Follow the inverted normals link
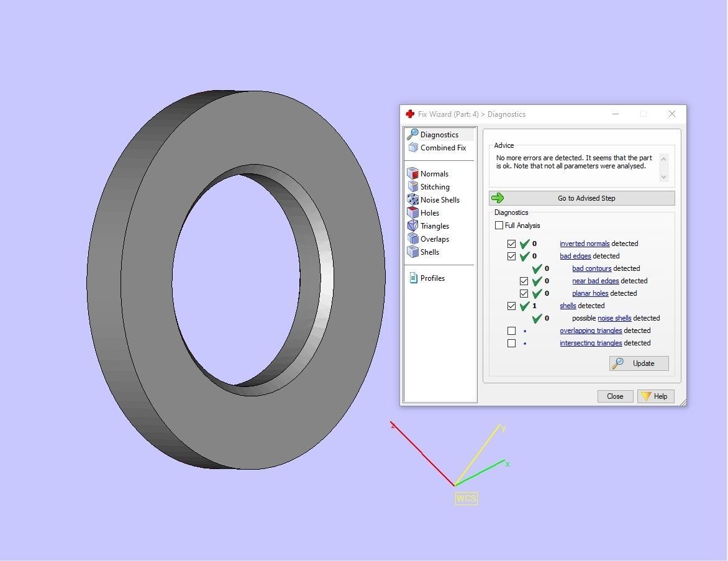The image size is (728, 561). [x=585, y=244]
